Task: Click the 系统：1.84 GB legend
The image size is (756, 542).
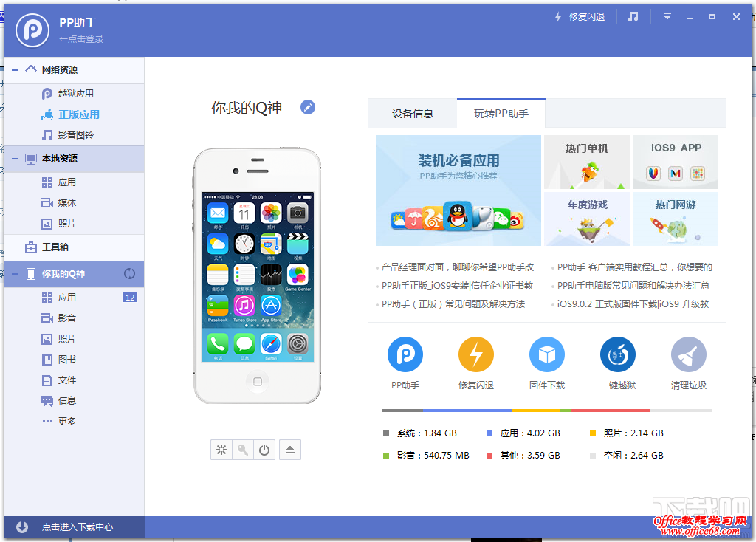Action: pyautogui.click(x=420, y=433)
